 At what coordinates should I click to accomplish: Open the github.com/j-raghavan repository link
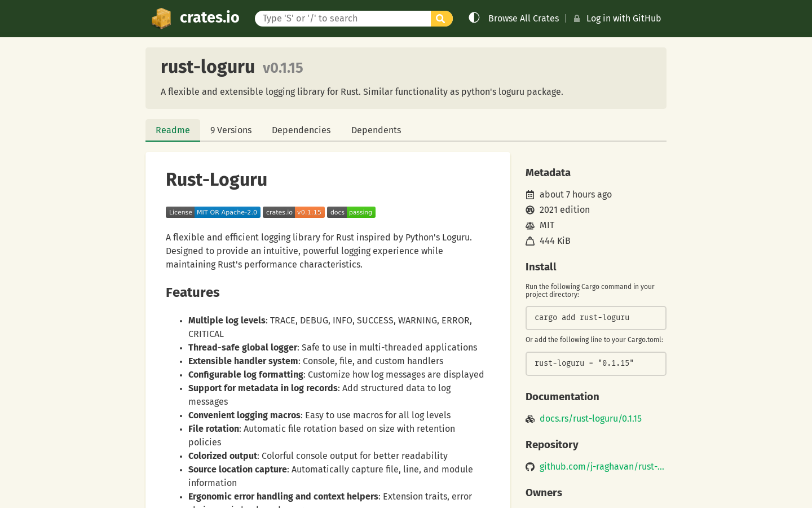(x=602, y=467)
